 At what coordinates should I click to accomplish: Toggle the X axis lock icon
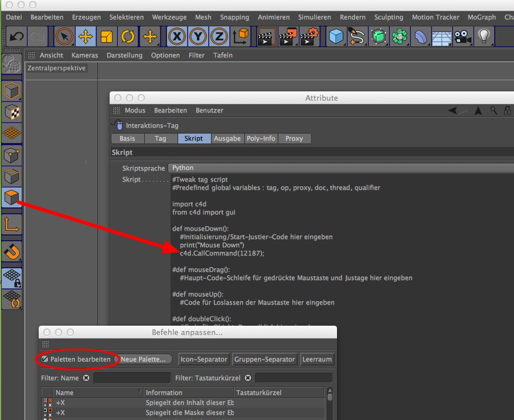(x=177, y=37)
